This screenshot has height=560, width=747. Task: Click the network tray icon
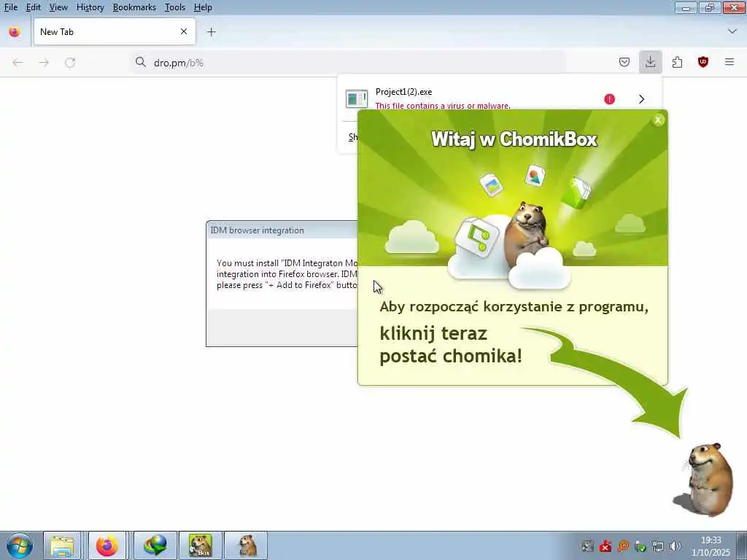[658, 546]
